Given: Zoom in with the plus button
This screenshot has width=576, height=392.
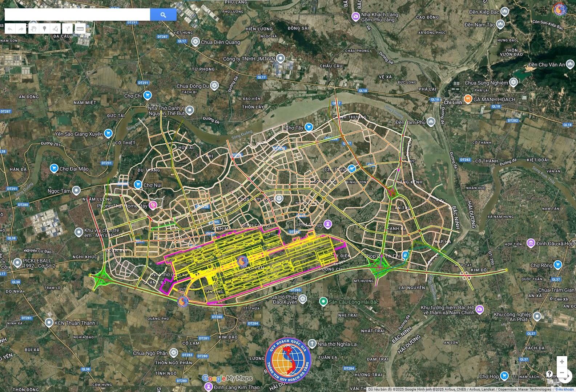Looking at the screenshot, I should pos(562,362).
